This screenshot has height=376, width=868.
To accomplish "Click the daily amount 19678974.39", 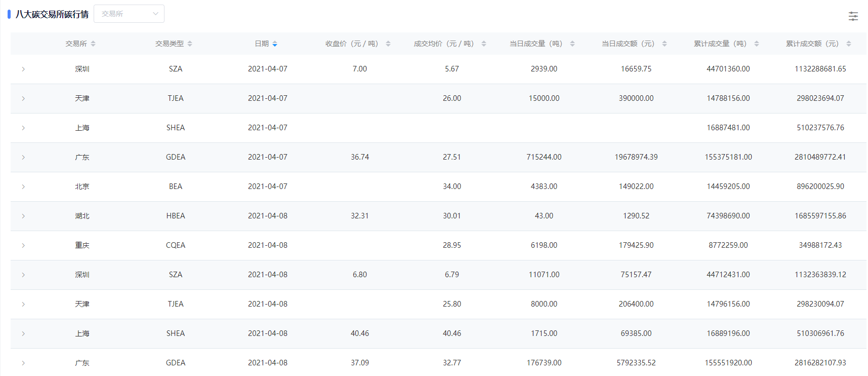I will coord(636,157).
